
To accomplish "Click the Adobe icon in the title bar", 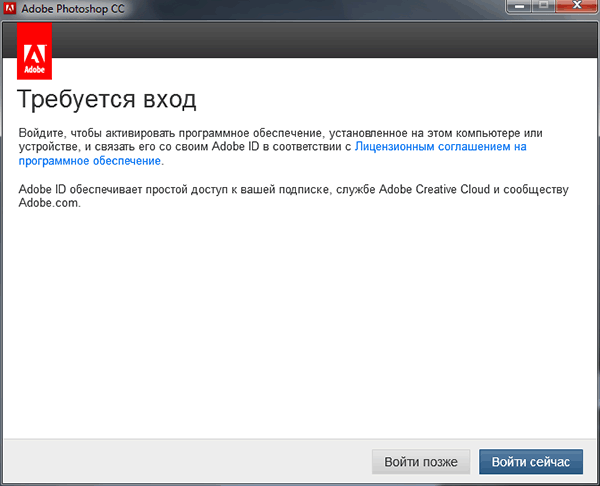I will tap(9, 8).
